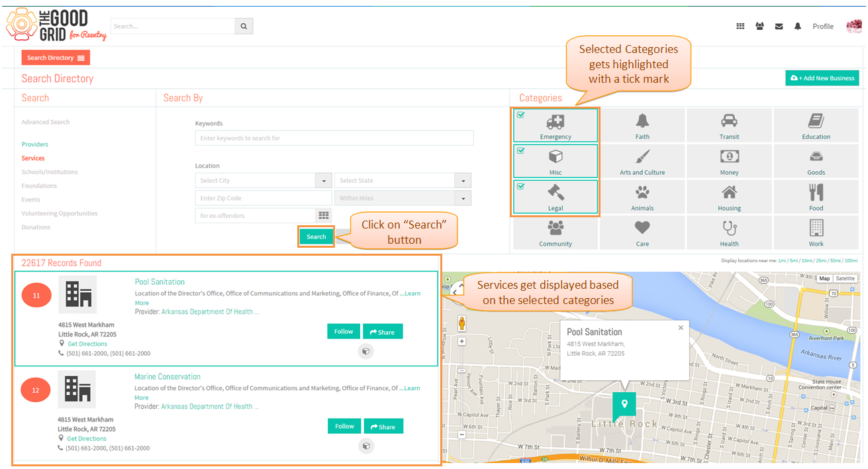Select the Education category tile
This screenshot has width=868, height=469.
coord(816,125)
